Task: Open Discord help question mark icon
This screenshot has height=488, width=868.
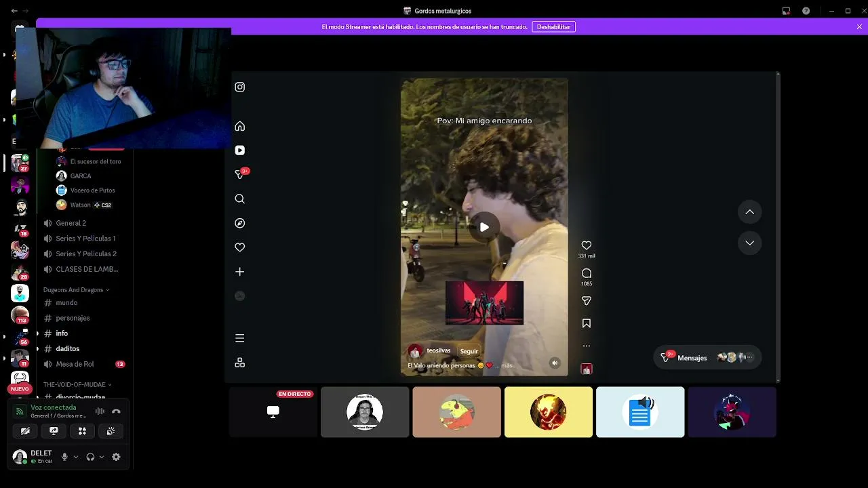Action: pyautogui.click(x=806, y=11)
